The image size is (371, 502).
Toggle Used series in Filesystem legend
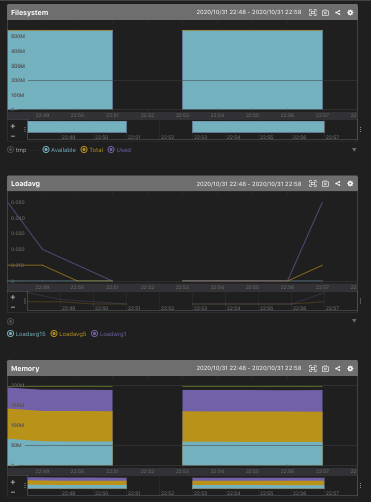coord(119,150)
